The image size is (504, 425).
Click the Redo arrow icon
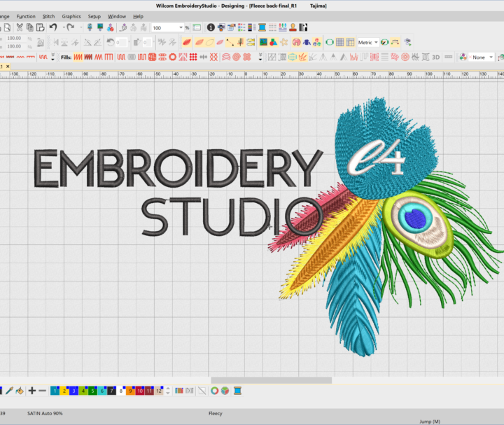(x=70, y=27)
